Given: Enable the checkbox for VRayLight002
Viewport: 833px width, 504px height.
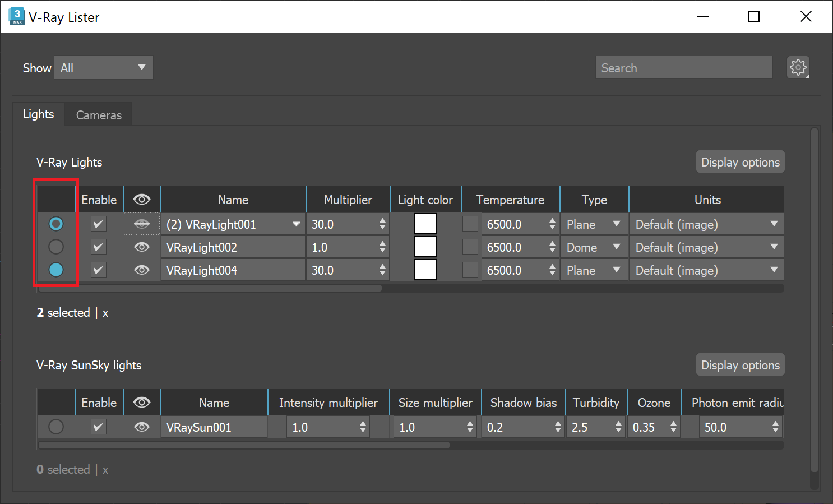Looking at the screenshot, I should (98, 247).
